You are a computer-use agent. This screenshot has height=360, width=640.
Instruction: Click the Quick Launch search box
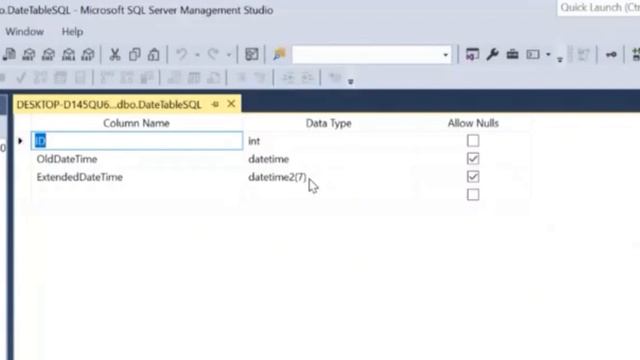click(x=599, y=7)
